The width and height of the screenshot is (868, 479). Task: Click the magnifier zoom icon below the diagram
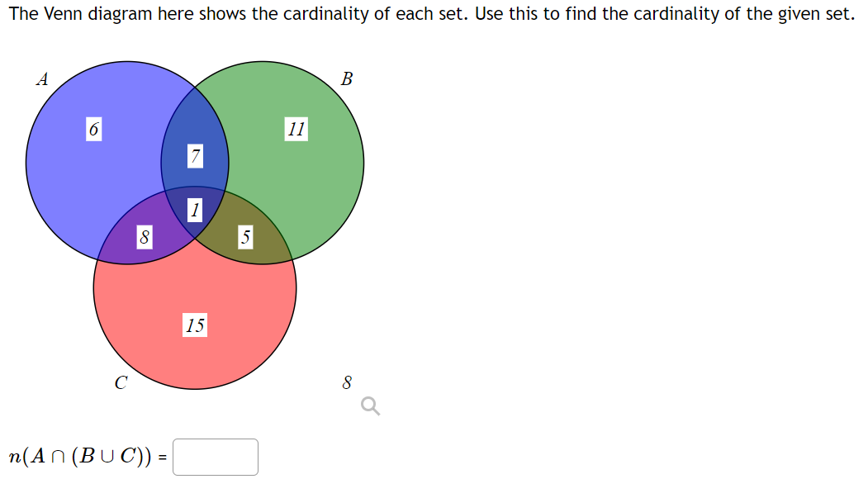(369, 405)
